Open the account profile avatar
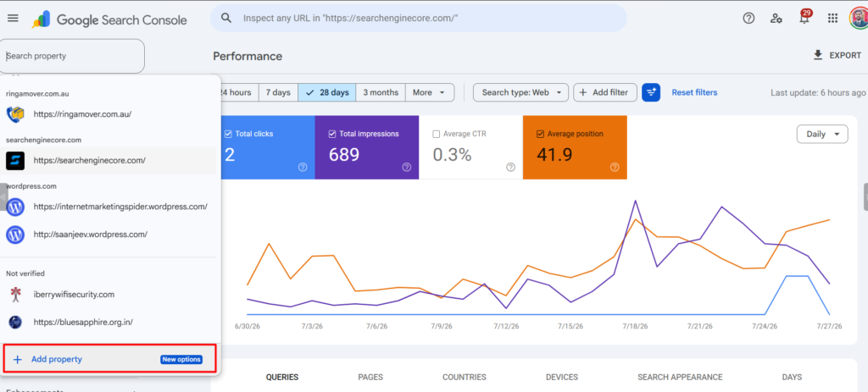The height and width of the screenshot is (392, 868). 859,19
